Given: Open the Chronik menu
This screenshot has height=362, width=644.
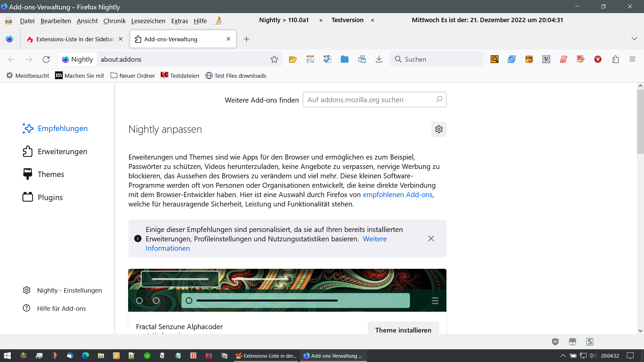Looking at the screenshot, I should point(114,21).
